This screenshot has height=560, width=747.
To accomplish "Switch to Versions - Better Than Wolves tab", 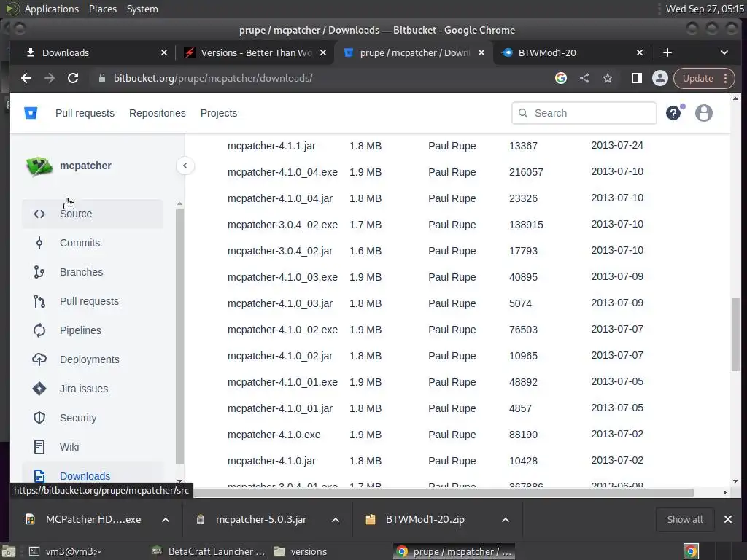I will (x=255, y=52).
